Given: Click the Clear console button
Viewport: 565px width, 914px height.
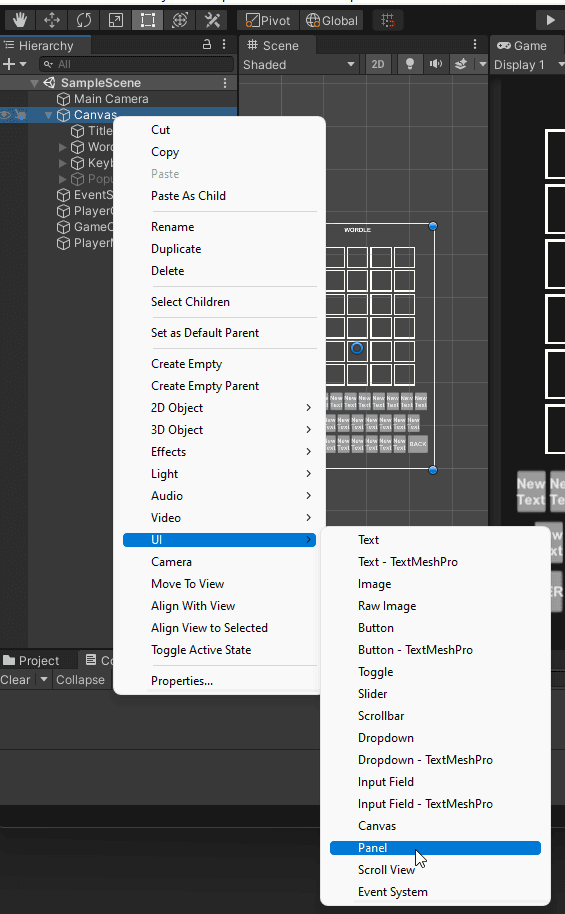Looking at the screenshot, I should 15,680.
